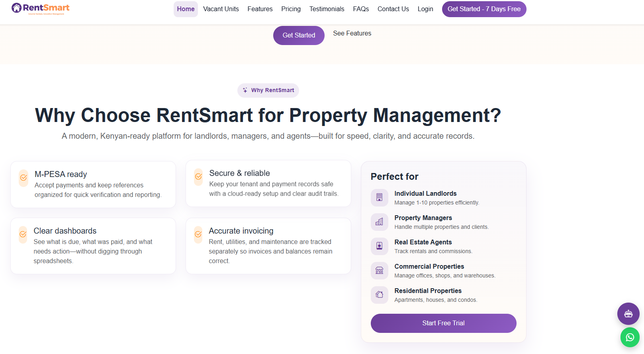Open the chatbot assistant icon
The image size is (644, 354).
[x=628, y=314]
